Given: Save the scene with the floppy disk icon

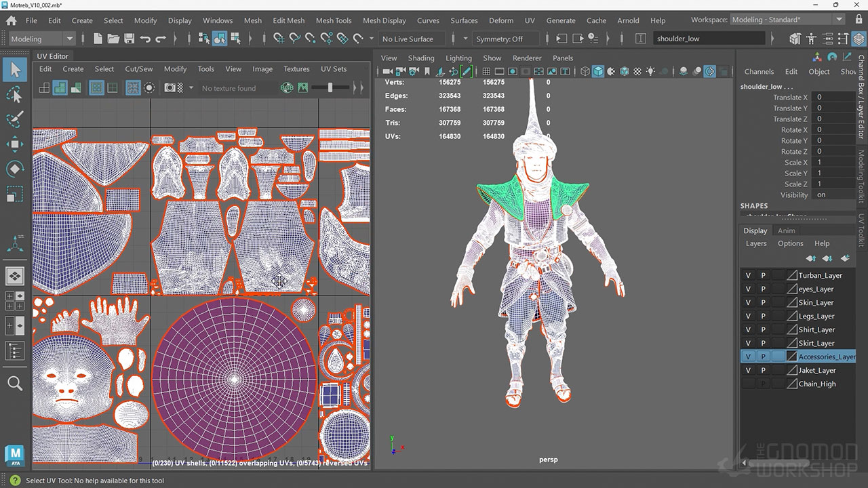Looking at the screenshot, I should coord(129,39).
